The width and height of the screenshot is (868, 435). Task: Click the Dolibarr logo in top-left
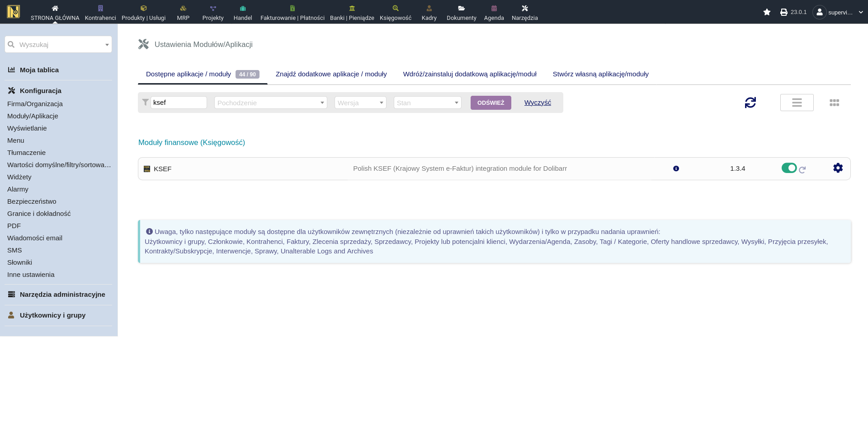[x=14, y=12]
